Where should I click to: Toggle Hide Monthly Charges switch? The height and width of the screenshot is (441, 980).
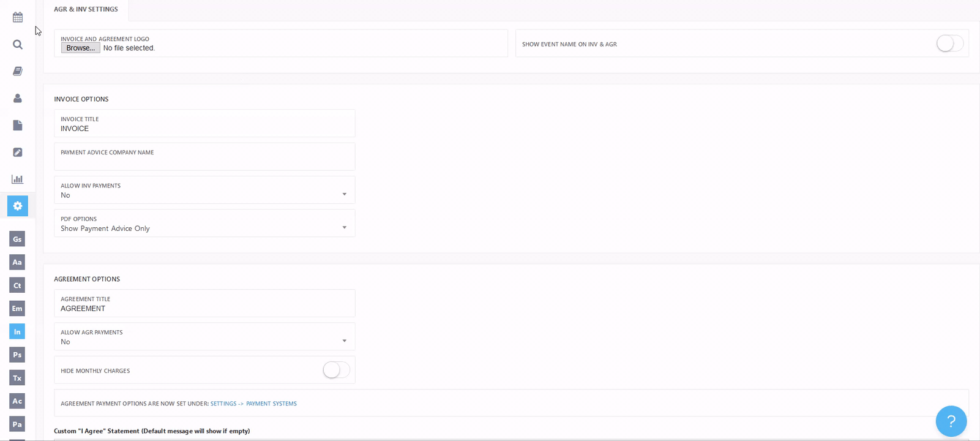pos(336,370)
